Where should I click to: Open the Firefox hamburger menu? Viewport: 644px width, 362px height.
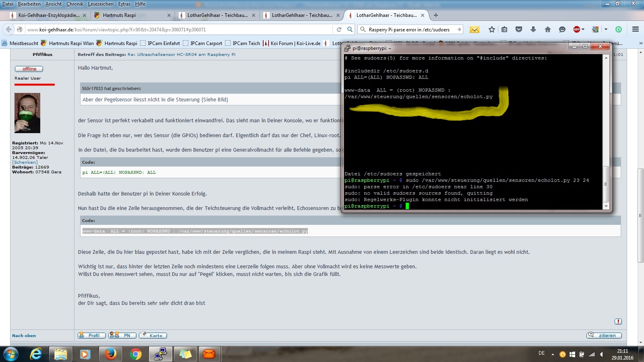coord(636,29)
